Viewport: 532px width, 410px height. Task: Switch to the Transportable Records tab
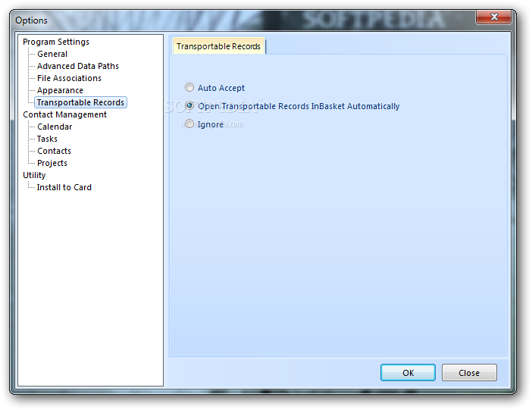(x=218, y=46)
